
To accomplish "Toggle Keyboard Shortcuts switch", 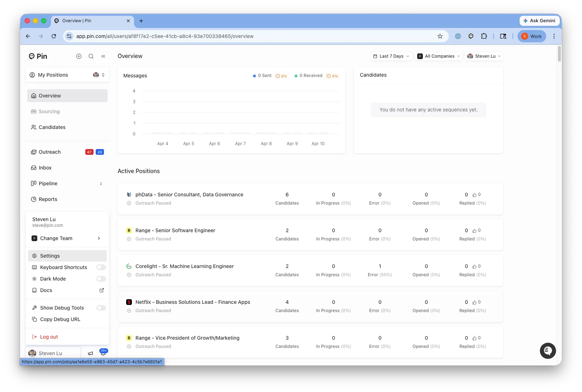I will pyautogui.click(x=101, y=267).
